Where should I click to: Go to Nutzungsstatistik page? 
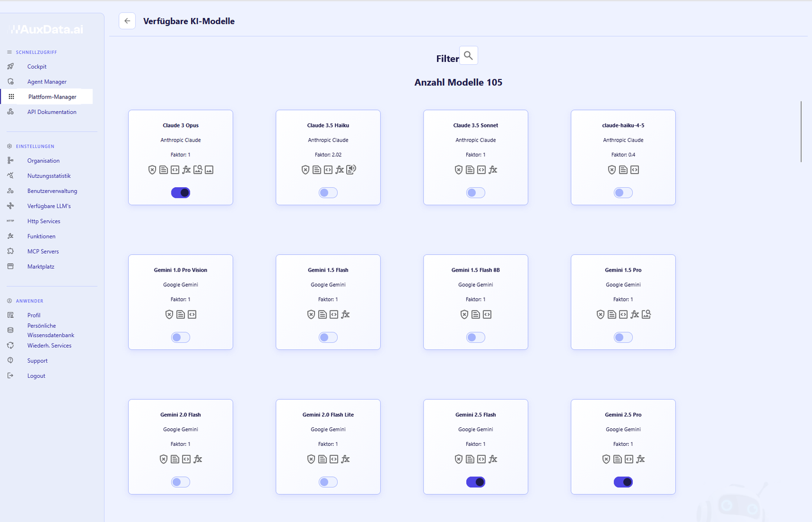tap(49, 176)
